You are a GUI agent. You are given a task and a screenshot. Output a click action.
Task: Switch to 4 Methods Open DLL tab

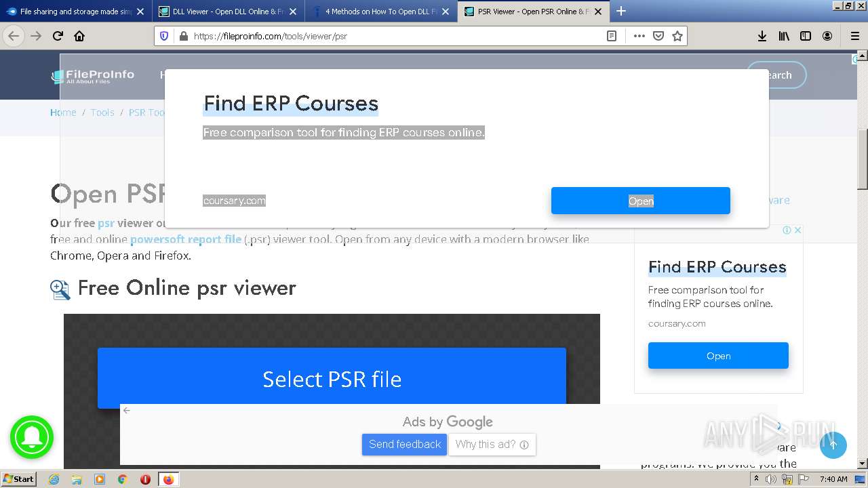pyautogui.click(x=380, y=12)
